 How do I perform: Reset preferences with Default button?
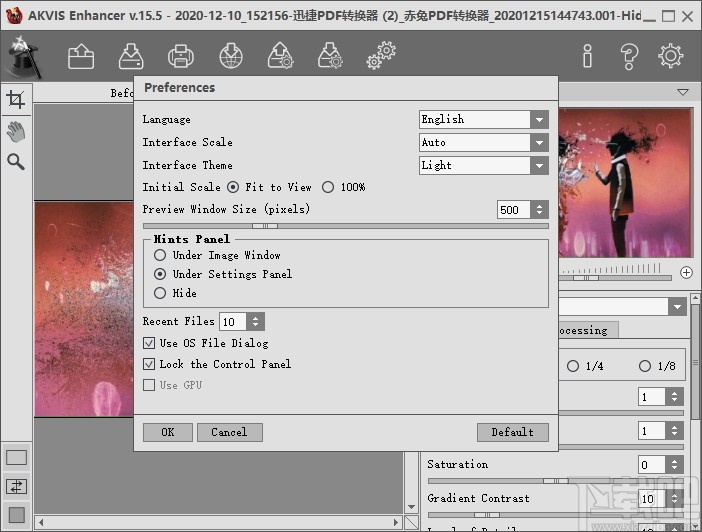513,432
